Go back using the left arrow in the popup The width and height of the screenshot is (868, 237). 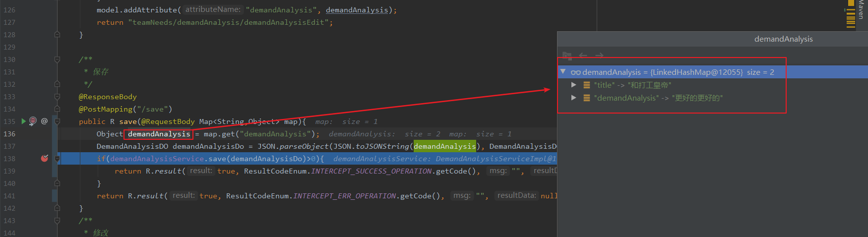click(583, 56)
